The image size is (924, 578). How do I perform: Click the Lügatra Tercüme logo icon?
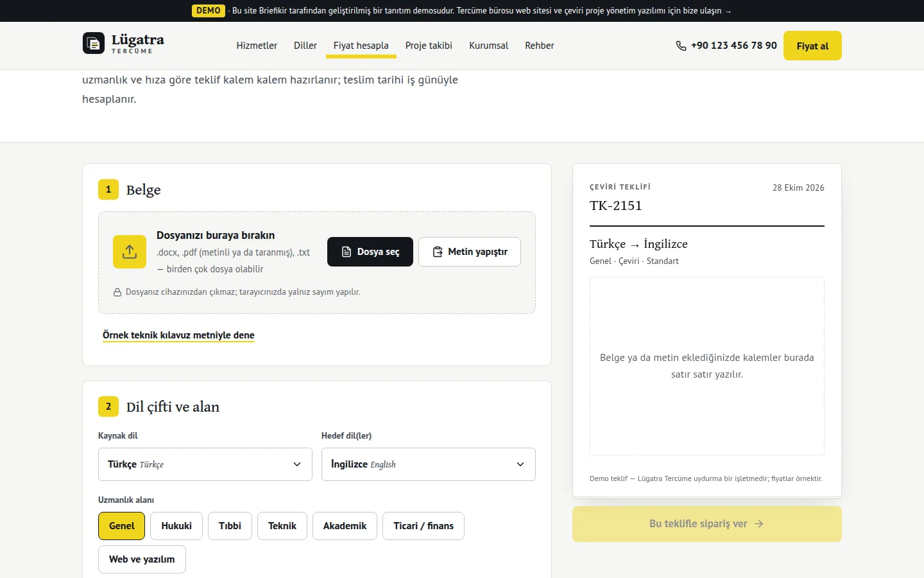coord(94,43)
